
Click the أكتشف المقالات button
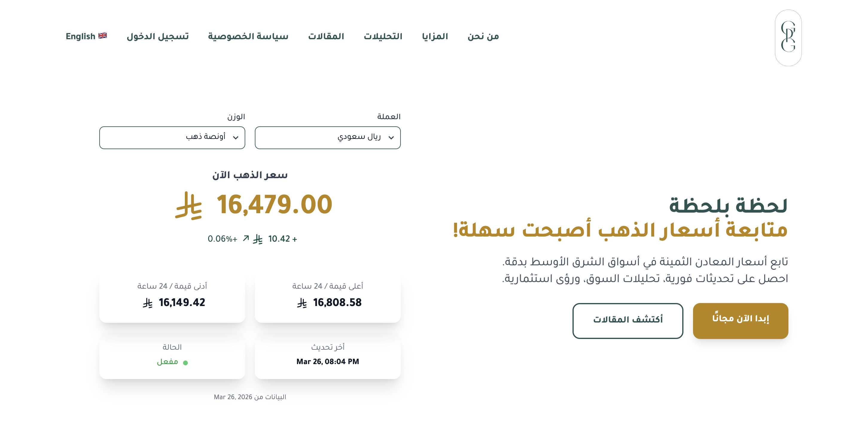click(x=628, y=320)
